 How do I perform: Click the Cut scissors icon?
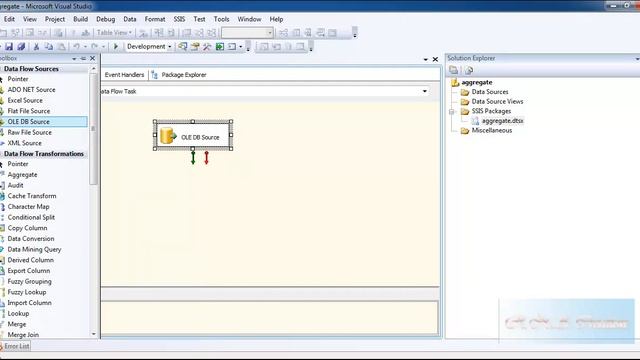coord(36,47)
